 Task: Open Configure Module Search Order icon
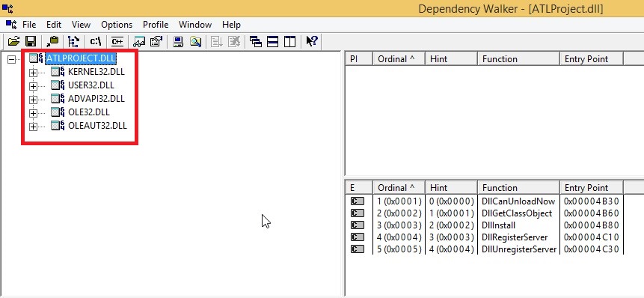(195, 41)
